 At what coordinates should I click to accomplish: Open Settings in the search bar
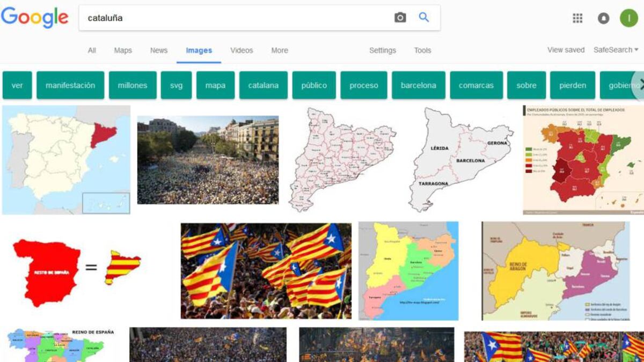(x=383, y=50)
